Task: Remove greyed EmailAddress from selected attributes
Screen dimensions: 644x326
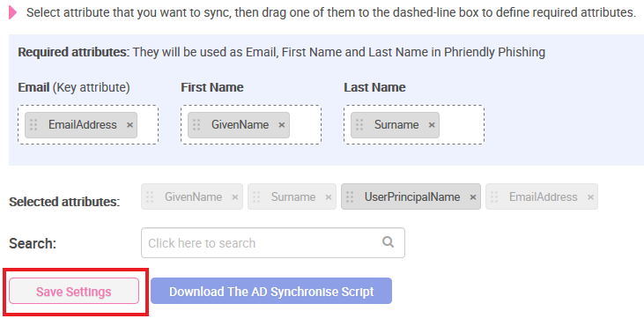Action: 590,197
